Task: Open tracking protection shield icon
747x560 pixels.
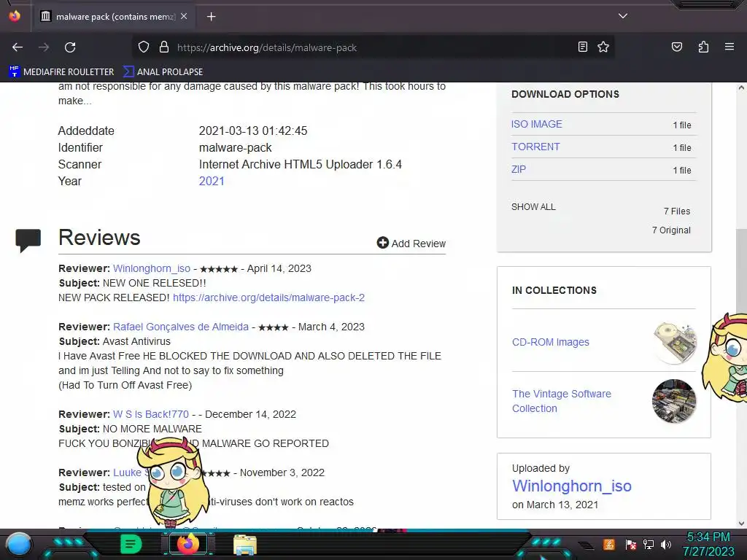Action: [144, 47]
